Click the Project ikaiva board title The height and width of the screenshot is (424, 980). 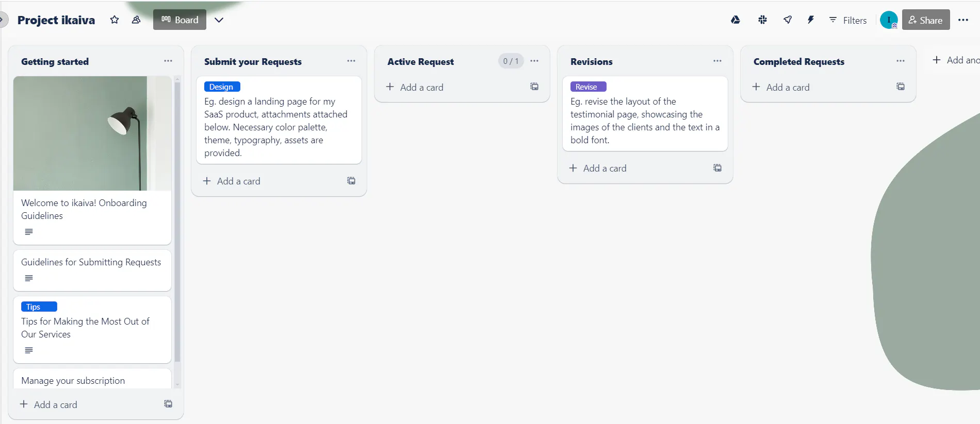[56, 20]
